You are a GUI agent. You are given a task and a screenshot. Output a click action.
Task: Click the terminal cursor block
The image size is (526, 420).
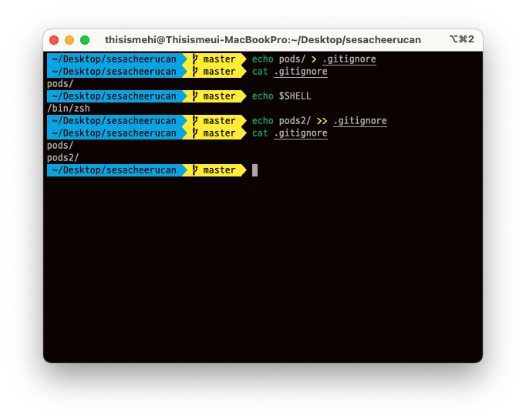pos(255,170)
